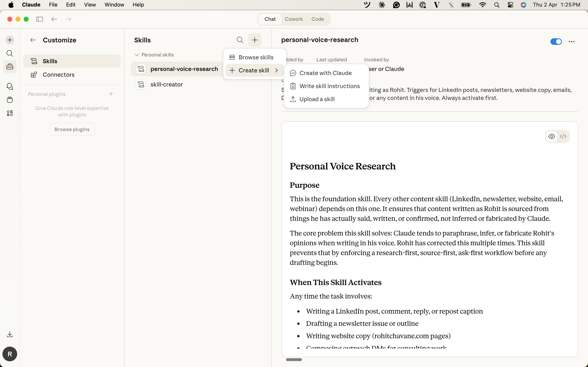Screen dimensions: 588x367
Task: Expand the Create skill submenu arrow
Action: pos(276,70)
